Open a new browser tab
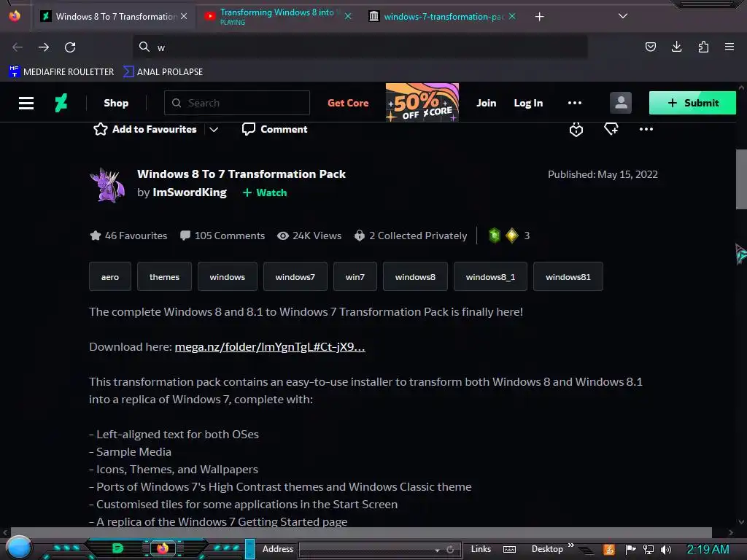 pos(539,17)
